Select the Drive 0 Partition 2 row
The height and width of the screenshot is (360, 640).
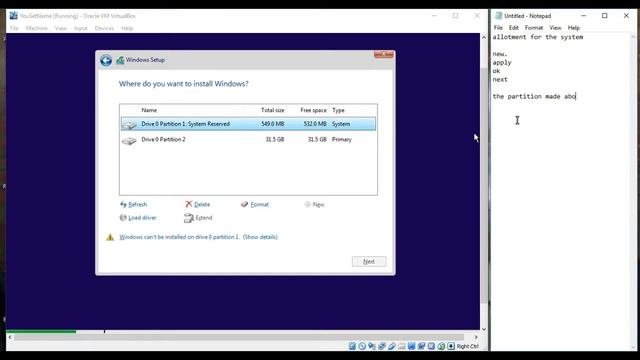pyautogui.click(x=248, y=140)
